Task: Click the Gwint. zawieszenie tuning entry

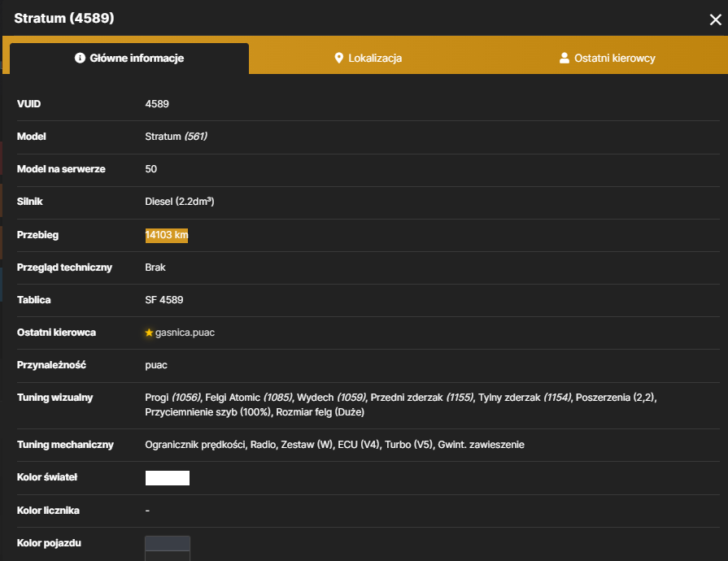Action: pos(481,445)
